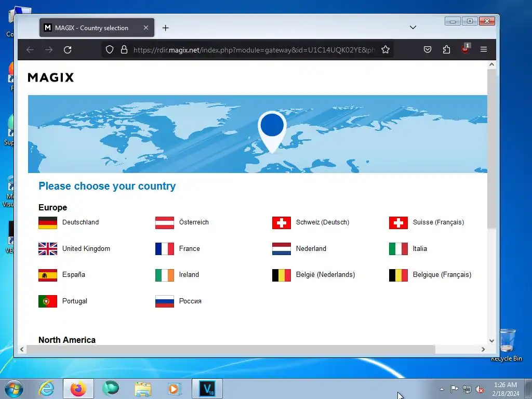Choose the Österreich link
532x399 pixels.
(x=194, y=222)
